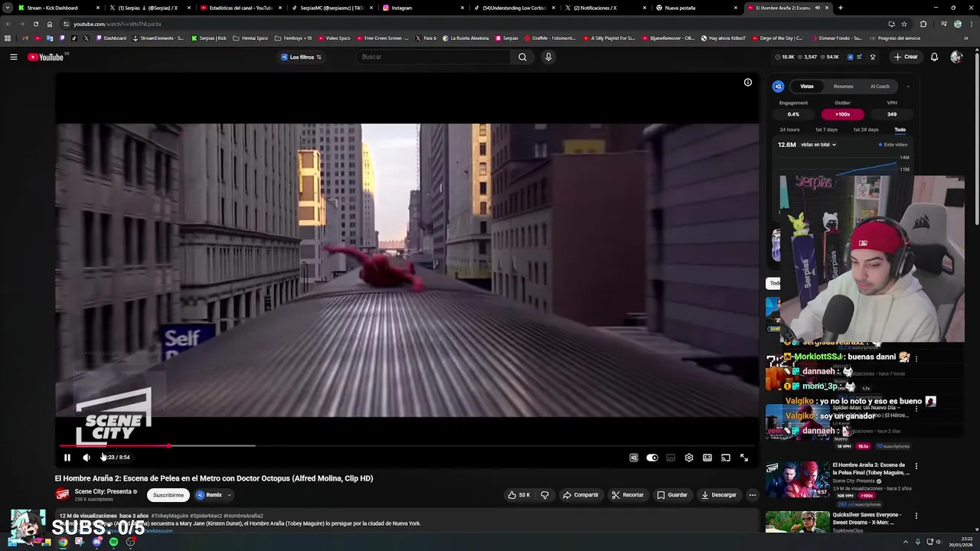
Task: Open Los filtros dropdown
Action: [301, 57]
